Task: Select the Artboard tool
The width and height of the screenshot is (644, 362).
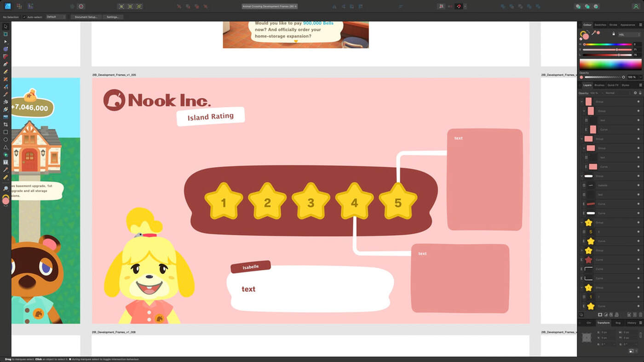Action: pos(6,34)
